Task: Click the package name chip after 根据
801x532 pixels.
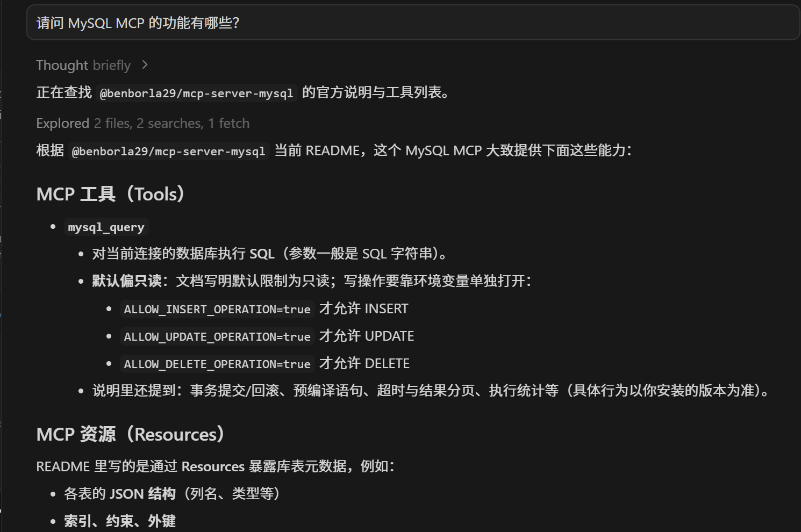Action: click(x=168, y=151)
